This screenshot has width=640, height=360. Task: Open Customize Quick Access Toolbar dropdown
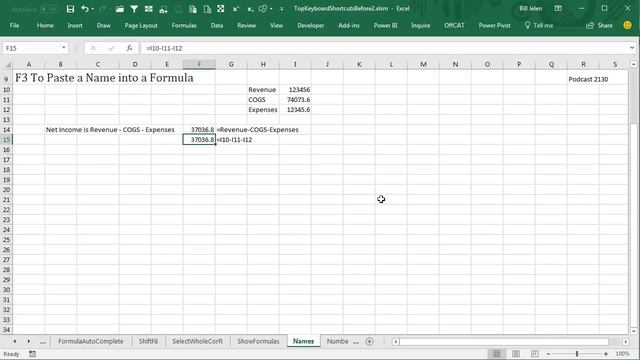[282, 9]
